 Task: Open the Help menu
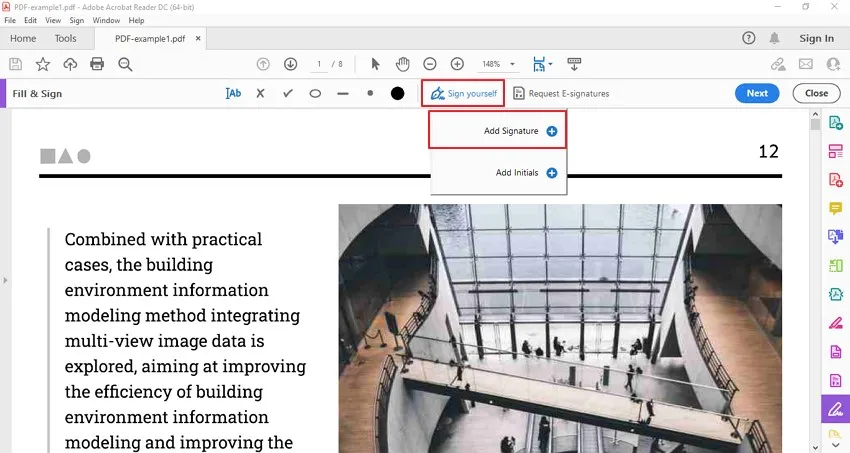(137, 20)
